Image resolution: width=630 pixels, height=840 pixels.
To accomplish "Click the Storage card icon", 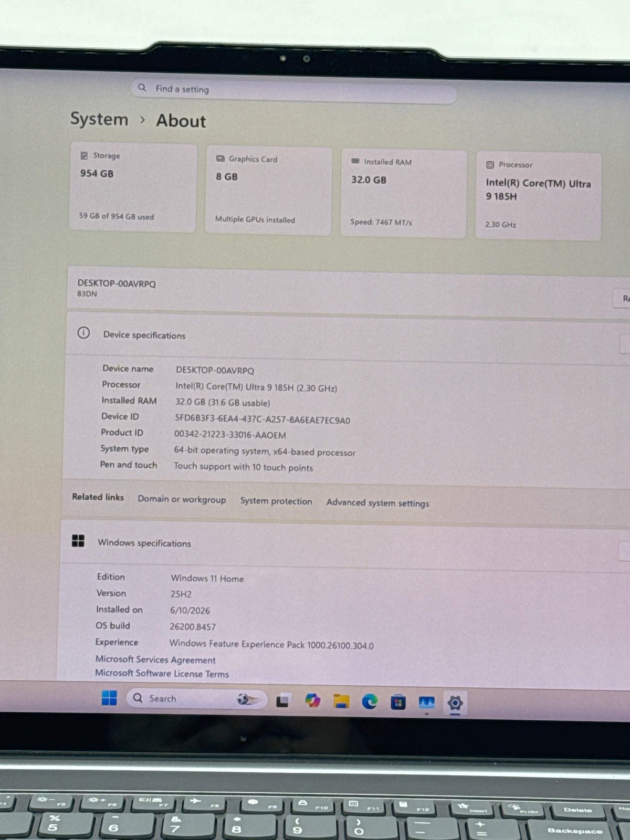I will click(x=84, y=155).
